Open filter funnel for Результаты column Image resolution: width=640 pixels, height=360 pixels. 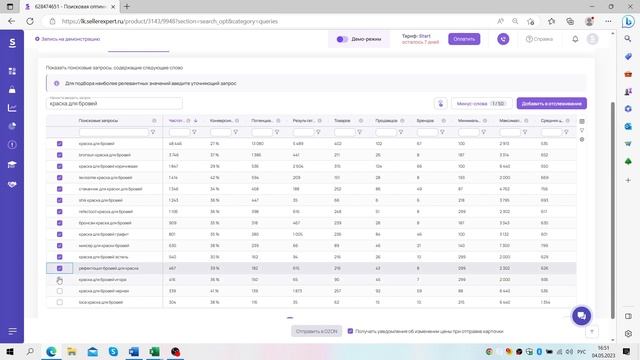(x=318, y=132)
